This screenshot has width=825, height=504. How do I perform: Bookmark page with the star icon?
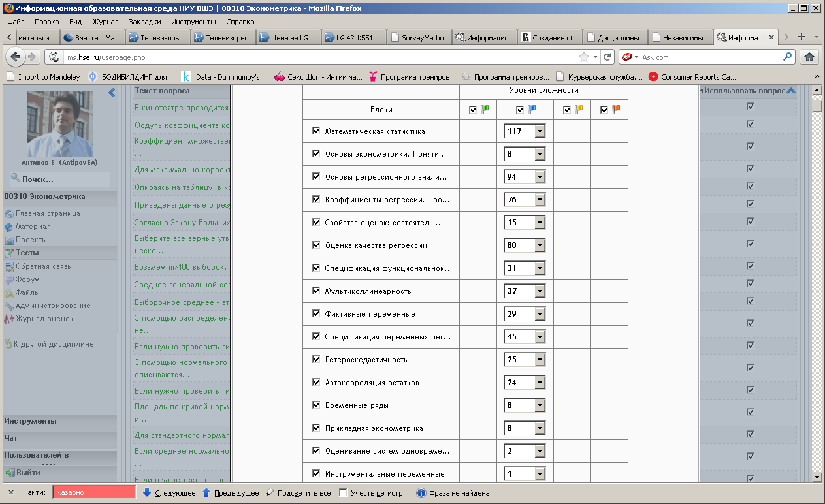click(584, 57)
